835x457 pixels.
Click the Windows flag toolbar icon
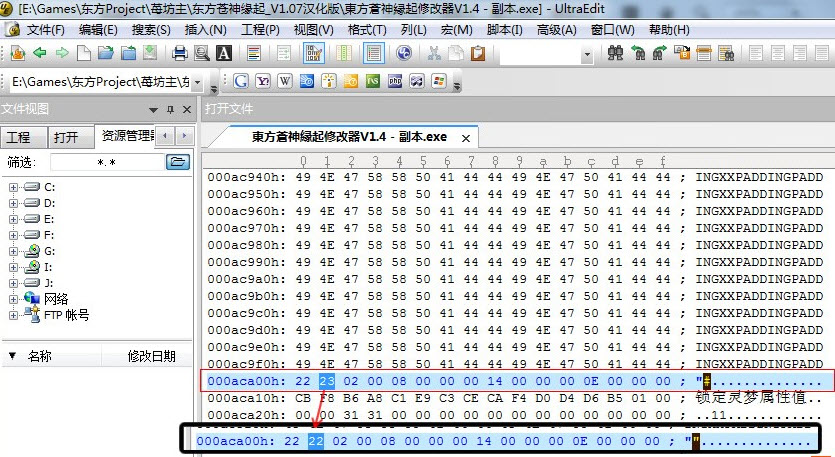click(x=439, y=81)
